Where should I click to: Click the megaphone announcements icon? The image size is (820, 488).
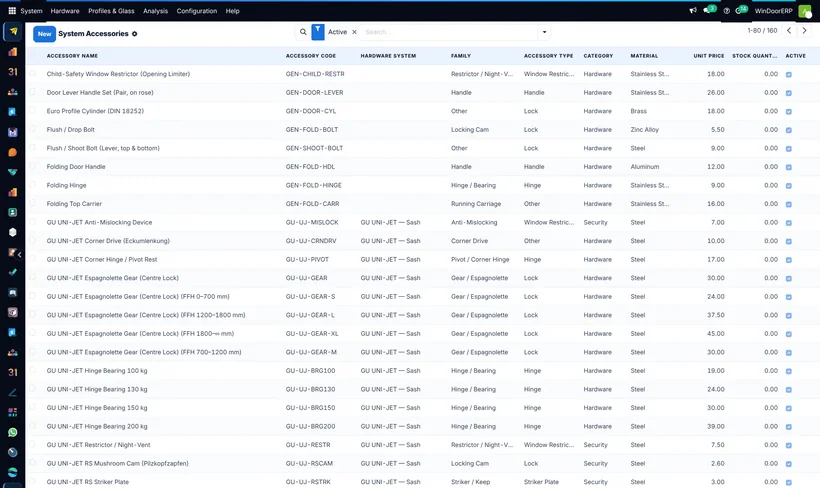point(693,10)
